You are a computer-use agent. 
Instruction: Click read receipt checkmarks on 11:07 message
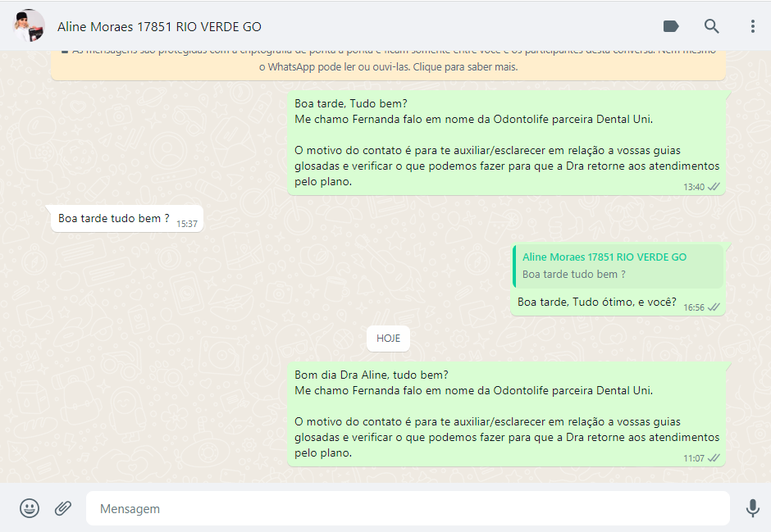[x=714, y=458]
